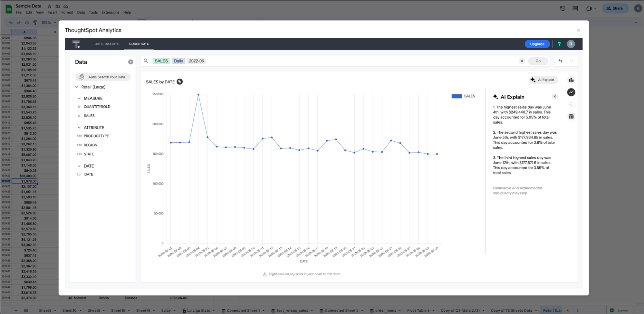This screenshot has width=644, height=314.
Task: Collapse the DATE section
Action: [x=79, y=166]
